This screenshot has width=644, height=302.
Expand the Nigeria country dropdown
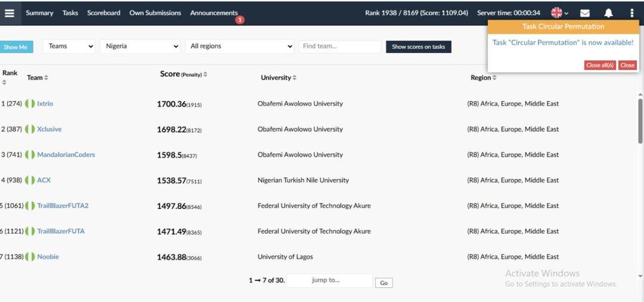click(x=140, y=46)
